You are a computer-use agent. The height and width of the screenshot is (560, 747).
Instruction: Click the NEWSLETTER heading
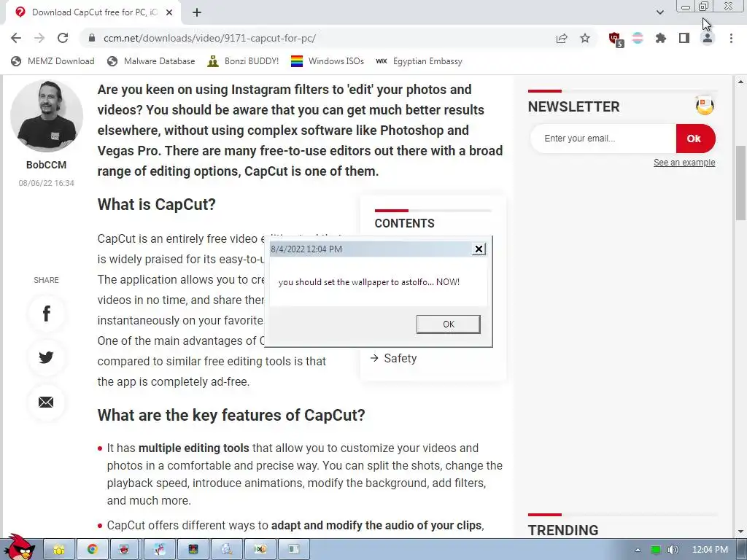click(573, 106)
